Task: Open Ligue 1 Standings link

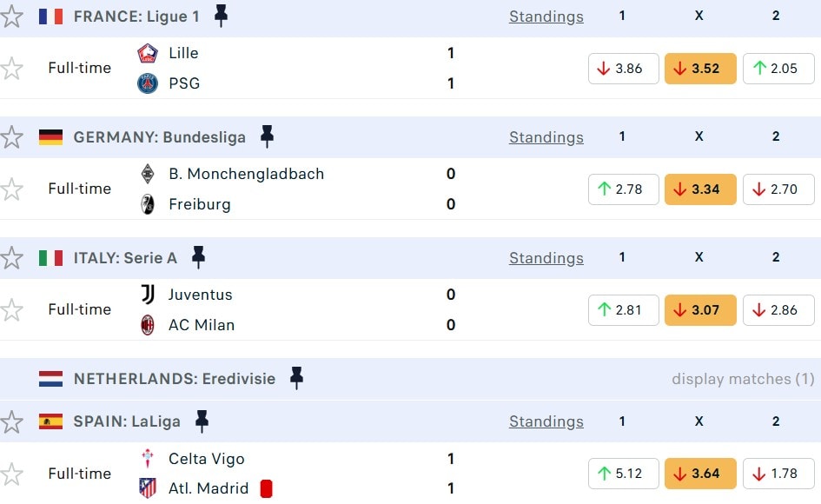Action: tap(546, 17)
